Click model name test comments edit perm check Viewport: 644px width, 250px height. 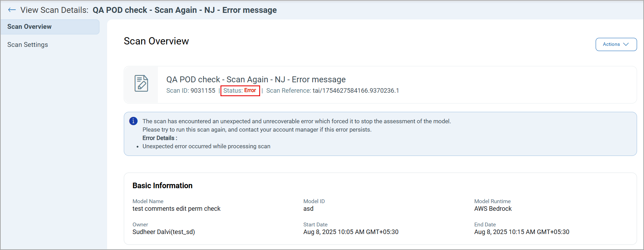click(176, 209)
